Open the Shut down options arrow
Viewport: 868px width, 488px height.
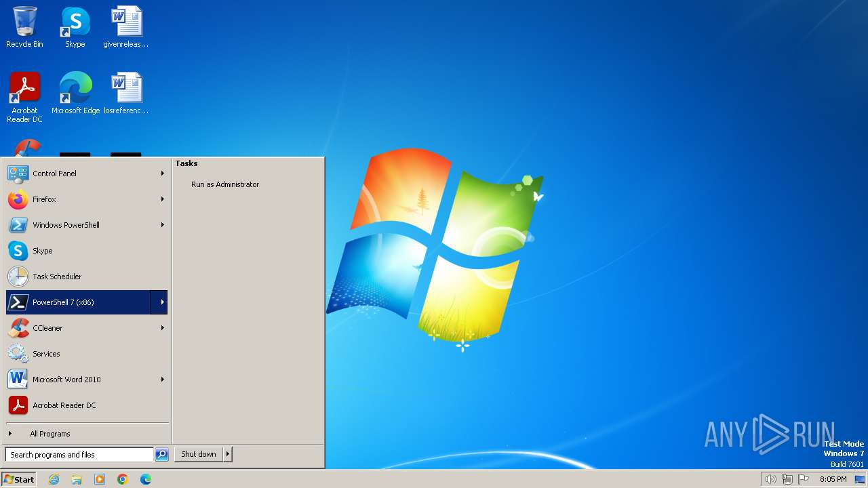click(x=227, y=454)
